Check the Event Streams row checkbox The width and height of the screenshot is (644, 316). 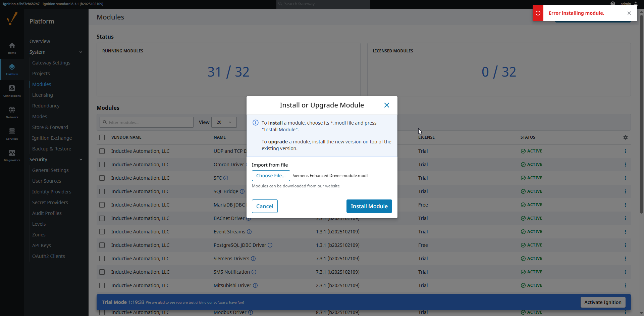102,232
